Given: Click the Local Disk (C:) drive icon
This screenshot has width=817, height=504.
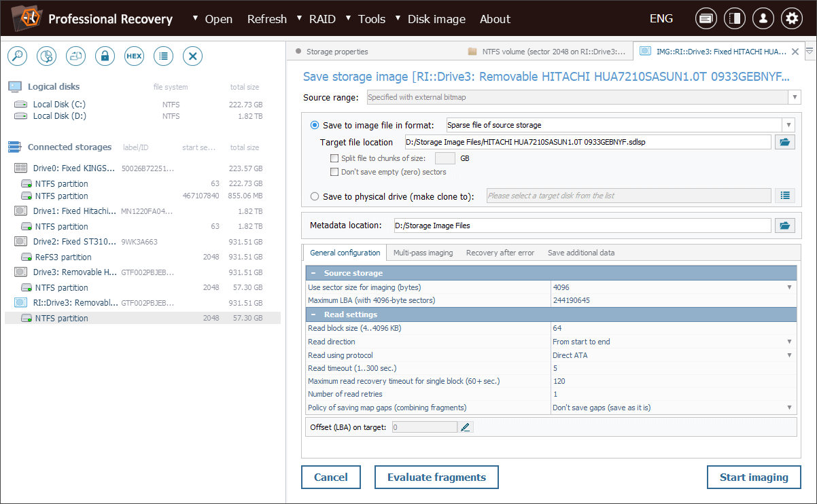Looking at the screenshot, I should coord(21,105).
